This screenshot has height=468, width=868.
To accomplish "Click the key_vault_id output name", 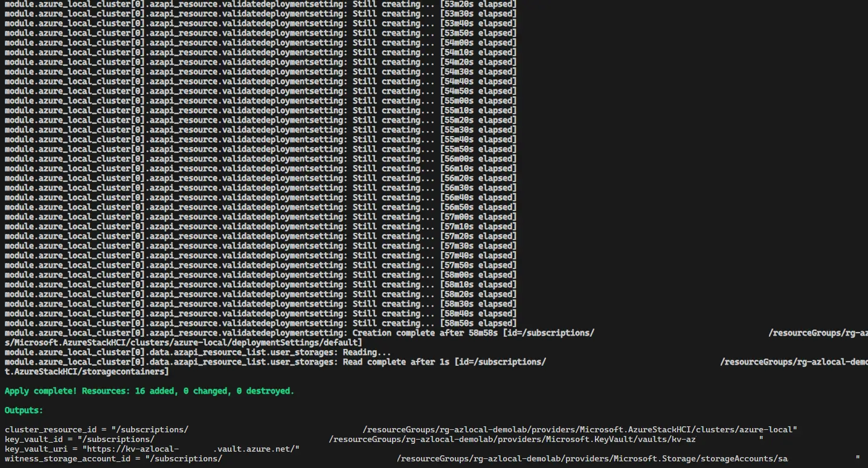I will point(31,440).
